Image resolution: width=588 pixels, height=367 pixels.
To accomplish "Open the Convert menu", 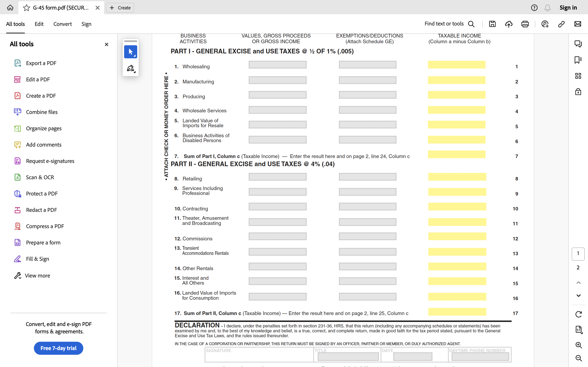I will pyautogui.click(x=62, y=24).
